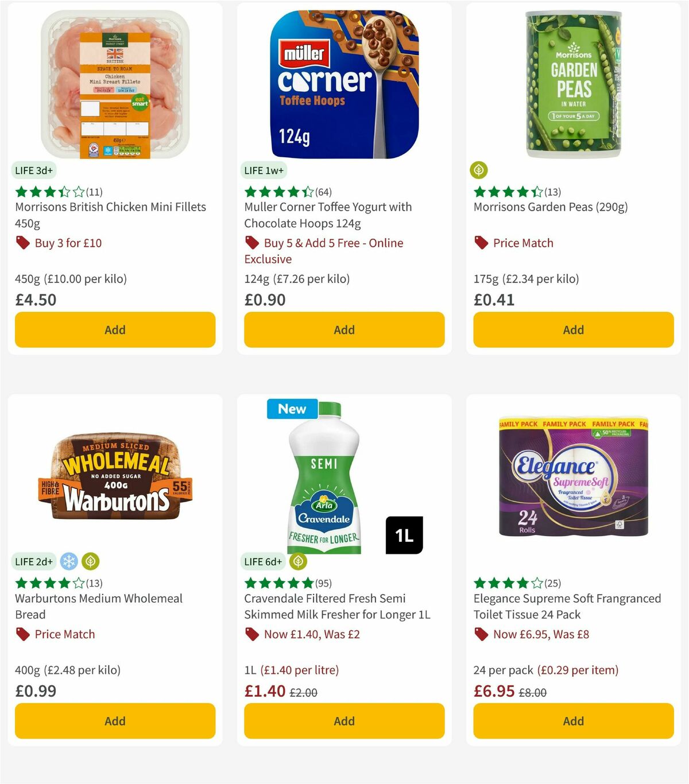Click the tag icon beside Now £6.95, Was £8
Screen dimensions: 689x784
click(481, 634)
